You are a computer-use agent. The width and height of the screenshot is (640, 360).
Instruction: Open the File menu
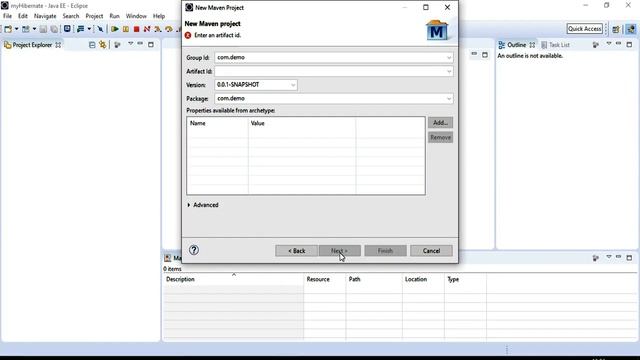pos(7,16)
